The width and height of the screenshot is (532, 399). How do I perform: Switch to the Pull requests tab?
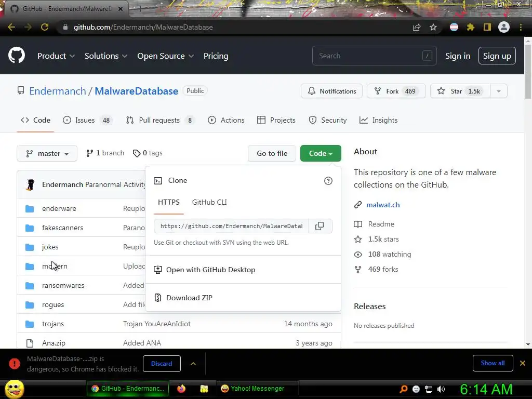(x=159, y=120)
